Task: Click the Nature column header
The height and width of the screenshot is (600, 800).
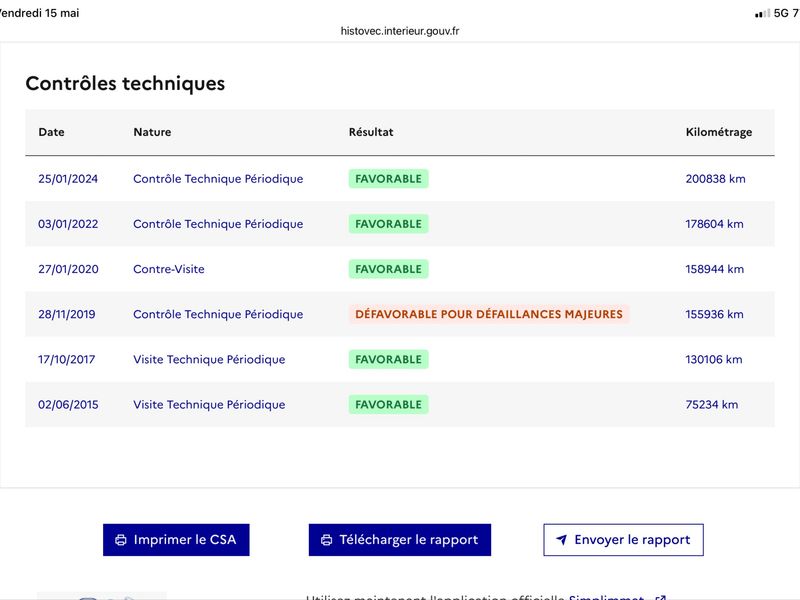Action: (152, 132)
